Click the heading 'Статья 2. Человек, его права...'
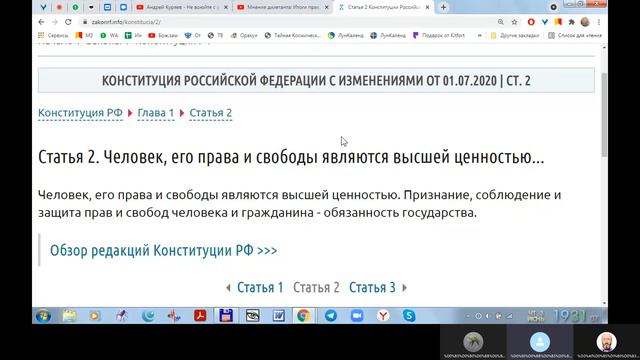640x360 pixels. click(291, 157)
